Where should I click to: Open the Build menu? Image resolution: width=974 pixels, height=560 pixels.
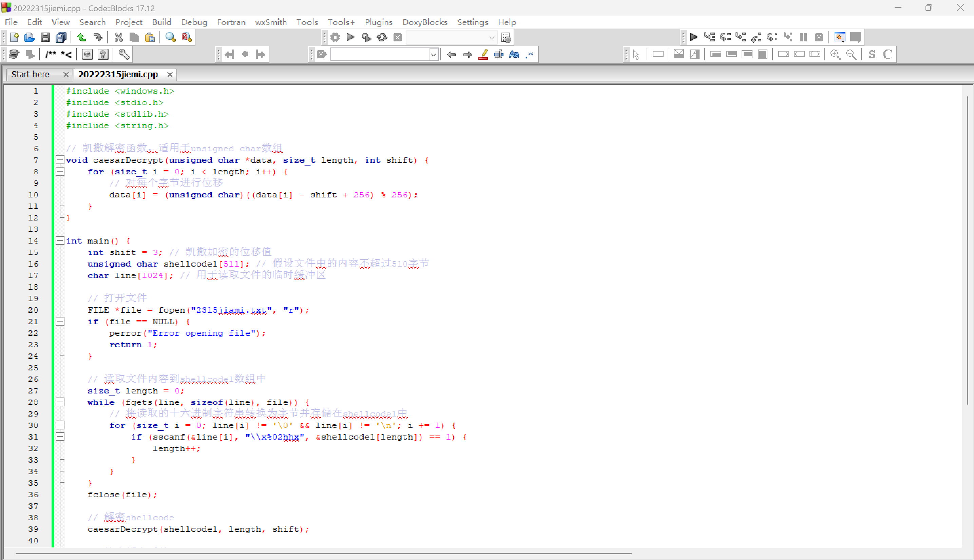[x=161, y=22]
